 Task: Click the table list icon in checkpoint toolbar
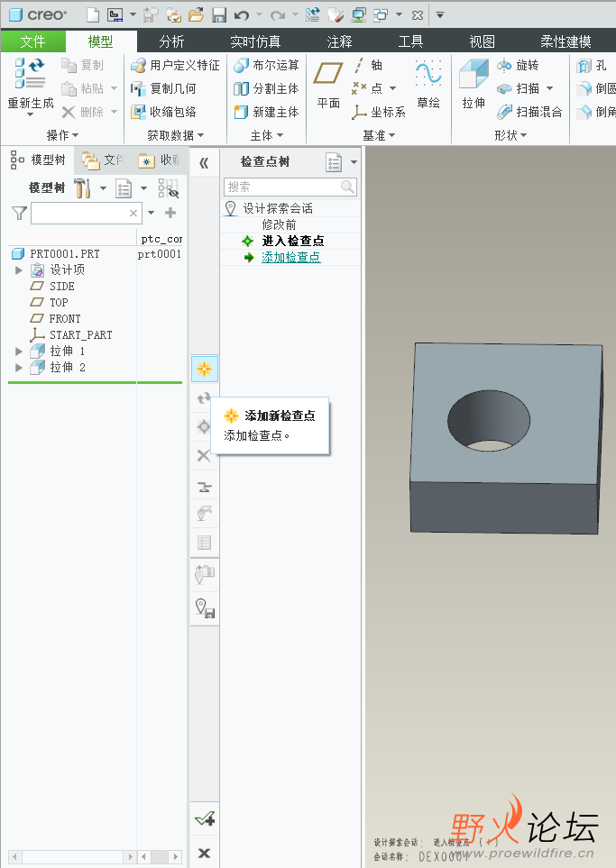(x=205, y=543)
